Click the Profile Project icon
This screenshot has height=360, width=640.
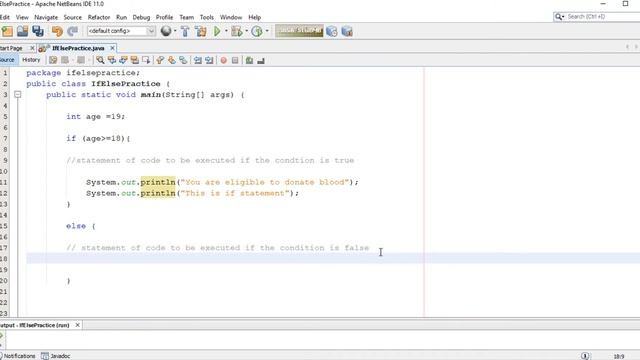pos(257,31)
